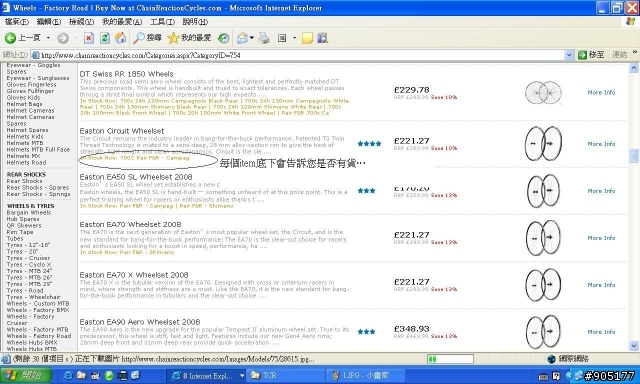Click the vertical scrollbar thumb
This screenshot has width=640, height=384.
[633, 156]
